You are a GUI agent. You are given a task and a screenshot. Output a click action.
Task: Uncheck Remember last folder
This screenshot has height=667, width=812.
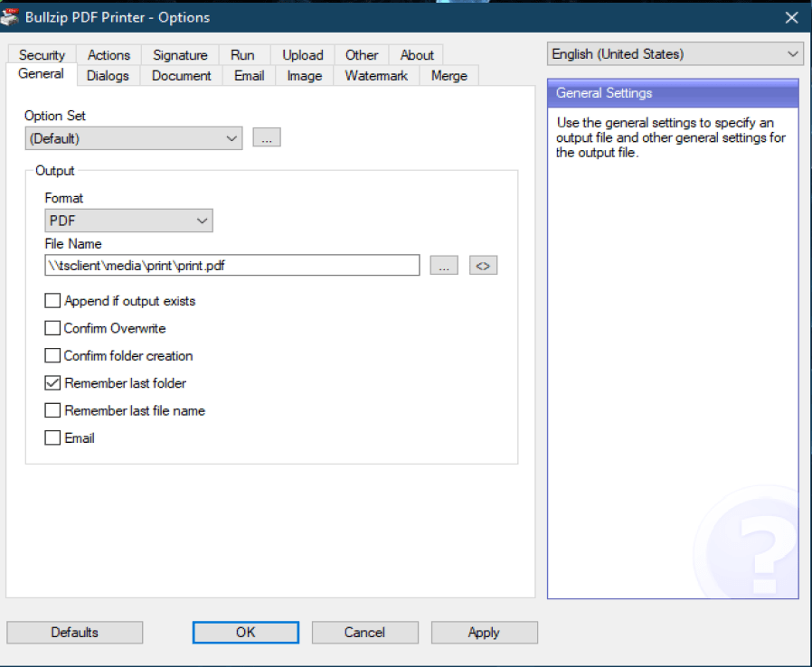tap(52, 383)
